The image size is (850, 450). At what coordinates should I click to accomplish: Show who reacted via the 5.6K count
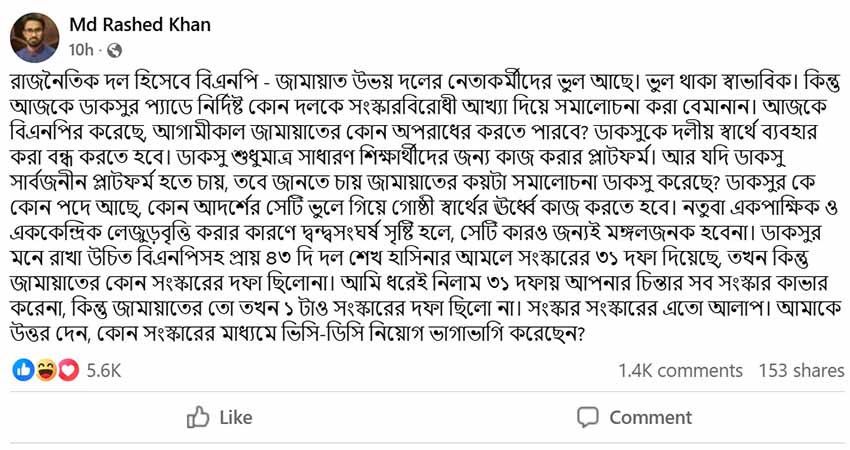point(104,370)
